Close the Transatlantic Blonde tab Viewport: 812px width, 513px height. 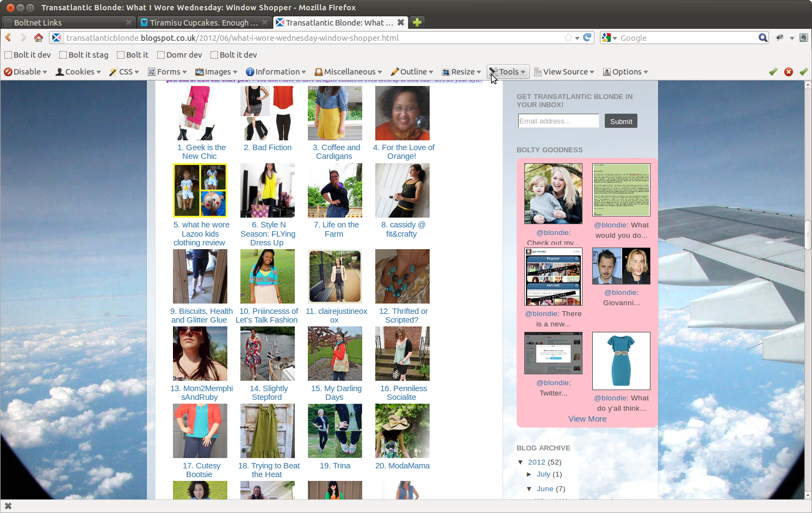pyautogui.click(x=401, y=22)
